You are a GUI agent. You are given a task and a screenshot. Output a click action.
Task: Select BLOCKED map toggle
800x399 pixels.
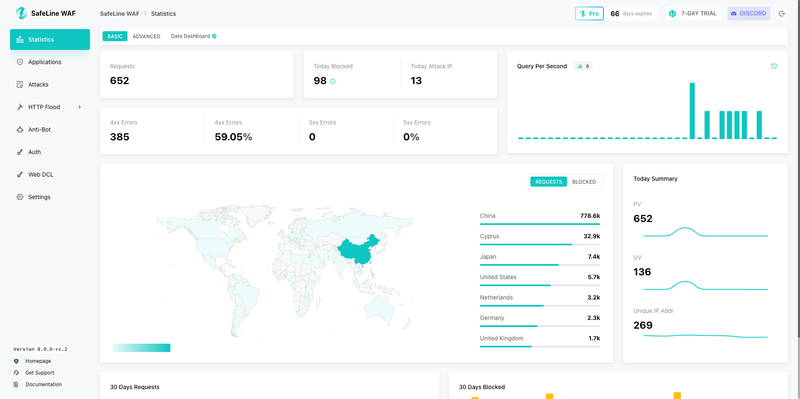(x=584, y=182)
